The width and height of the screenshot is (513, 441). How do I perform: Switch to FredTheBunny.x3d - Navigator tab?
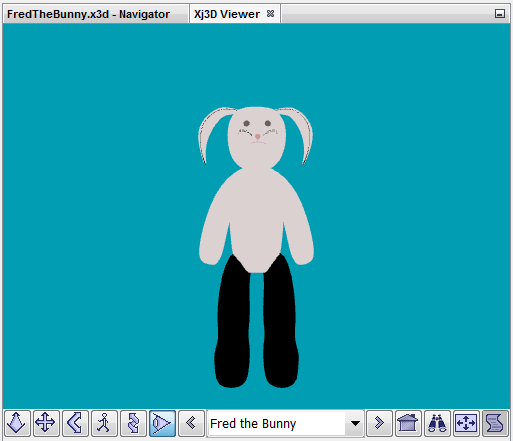[x=88, y=14]
